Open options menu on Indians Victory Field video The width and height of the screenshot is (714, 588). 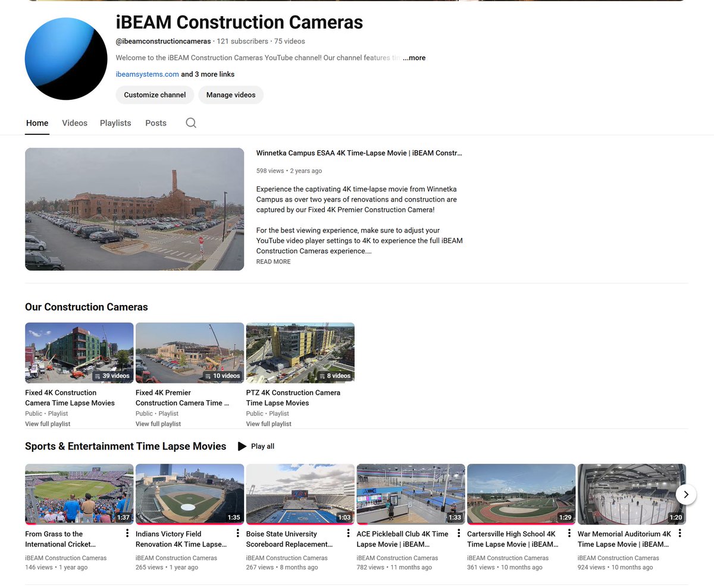click(x=236, y=533)
